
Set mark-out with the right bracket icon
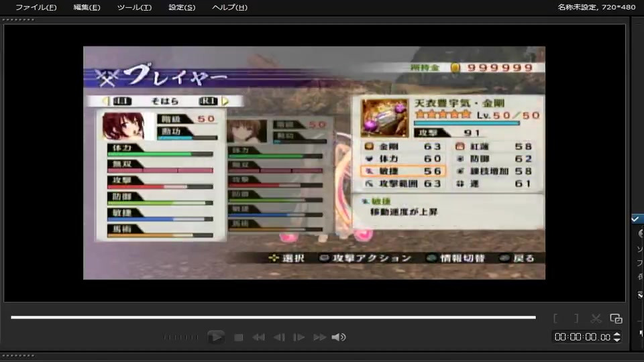(576, 318)
